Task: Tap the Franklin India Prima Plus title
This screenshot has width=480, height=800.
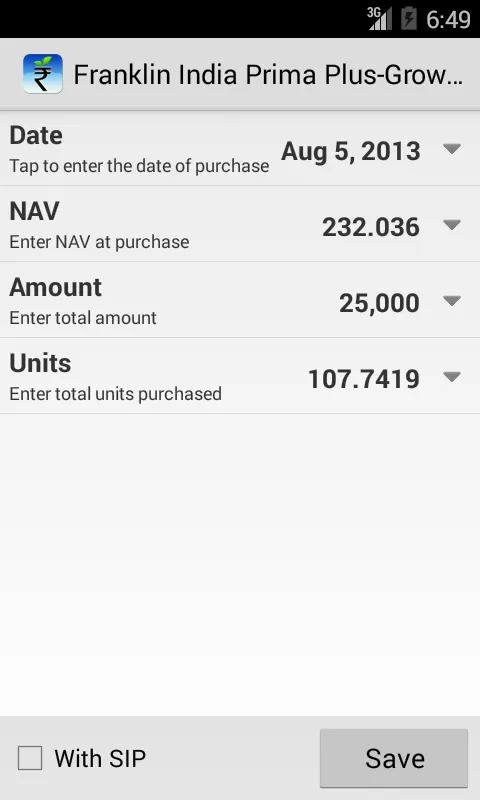Action: click(268, 74)
